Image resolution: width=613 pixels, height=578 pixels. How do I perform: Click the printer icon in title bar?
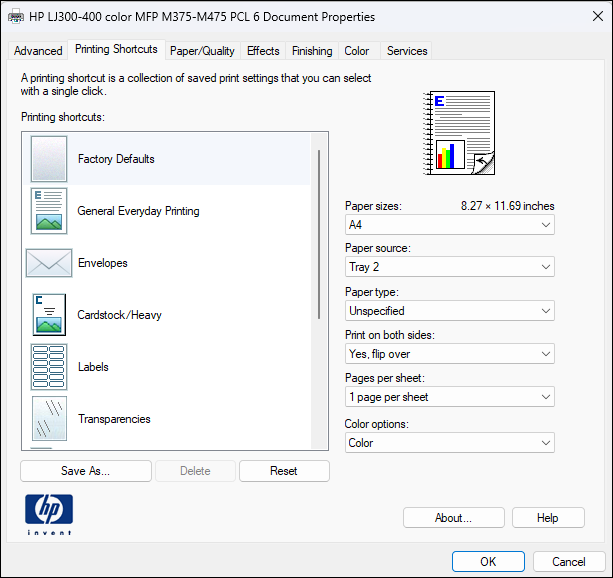tap(16, 17)
